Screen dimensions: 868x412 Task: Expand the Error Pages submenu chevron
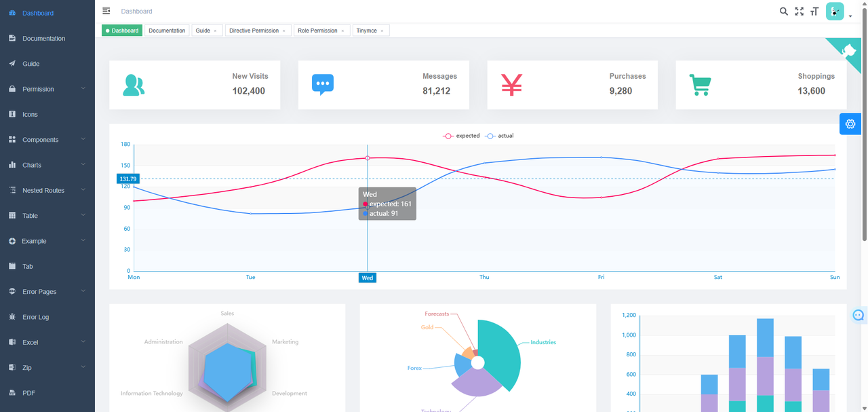click(x=83, y=291)
